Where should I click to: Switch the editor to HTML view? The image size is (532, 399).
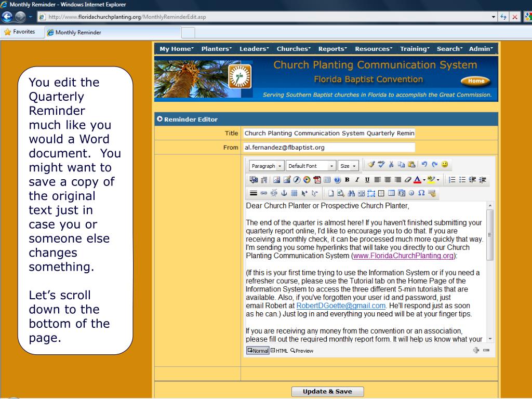pyautogui.click(x=279, y=351)
